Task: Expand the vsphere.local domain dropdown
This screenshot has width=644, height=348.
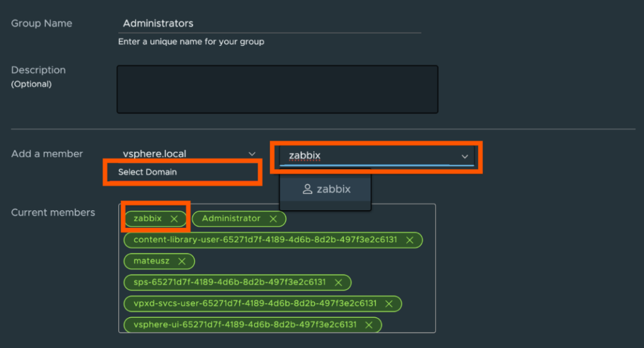Action: tap(252, 154)
